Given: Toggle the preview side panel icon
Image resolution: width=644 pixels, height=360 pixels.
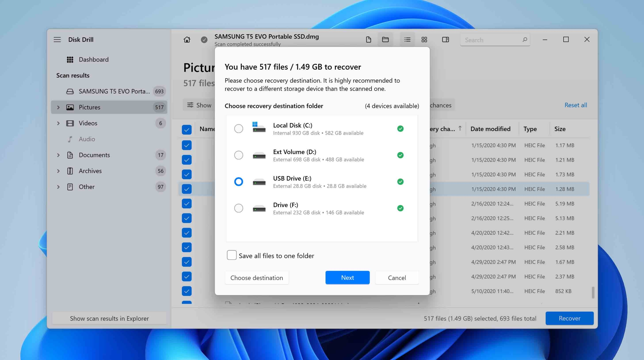Looking at the screenshot, I should coord(445,39).
